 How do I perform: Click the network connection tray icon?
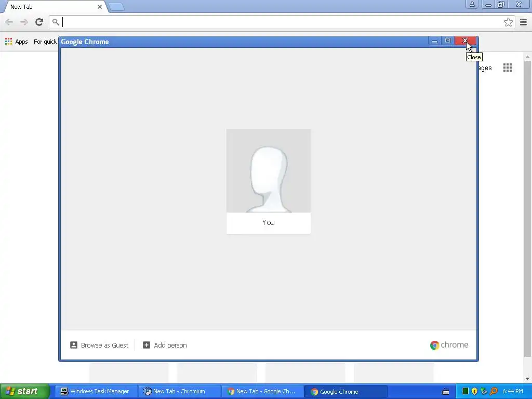click(x=484, y=391)
